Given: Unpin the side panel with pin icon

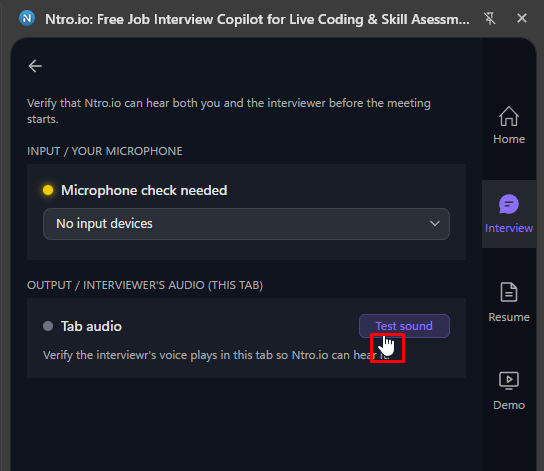Looking at the screenshot, I should [x=490, y=18].
